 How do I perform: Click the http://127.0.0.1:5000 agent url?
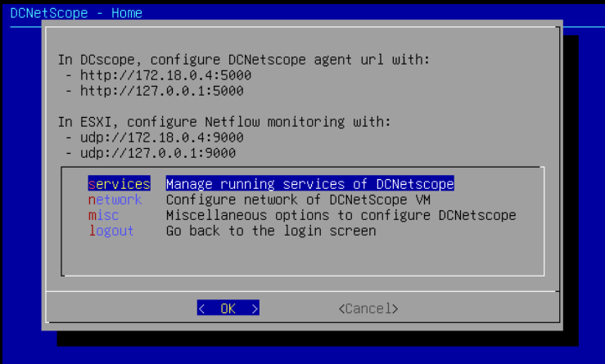pyautogui.click(x=162, y=91)
